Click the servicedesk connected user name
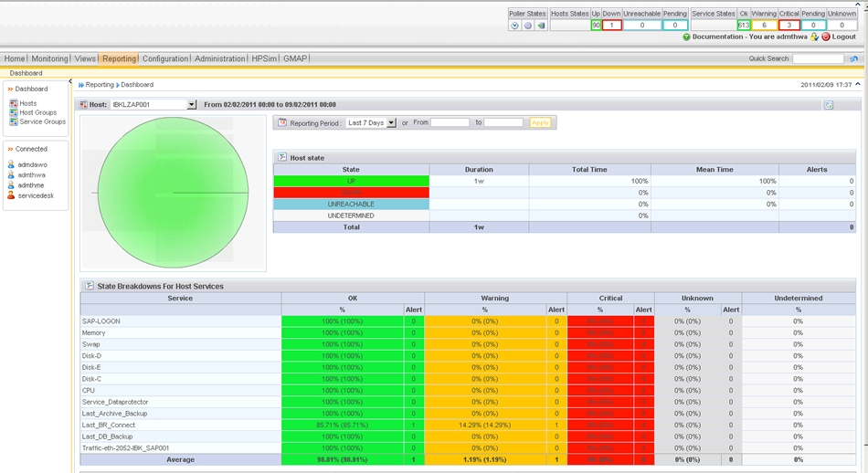Viewport: 868px width, 473px height. click(x=36, y=195)
